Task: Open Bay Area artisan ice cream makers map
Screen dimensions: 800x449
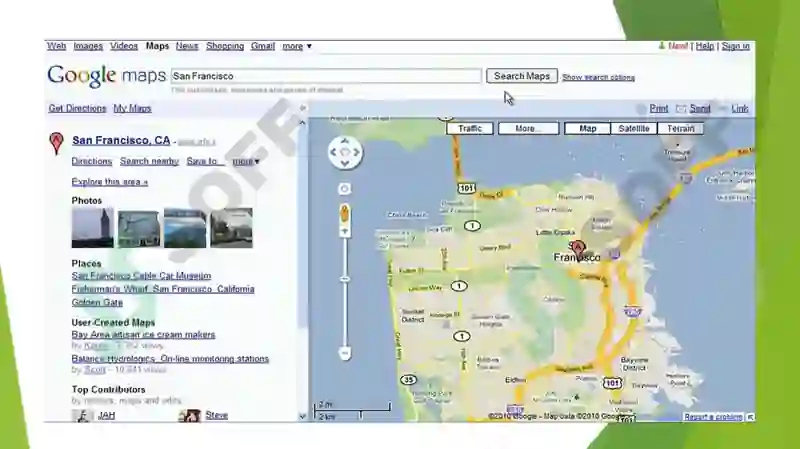Action: click(143, 335)
